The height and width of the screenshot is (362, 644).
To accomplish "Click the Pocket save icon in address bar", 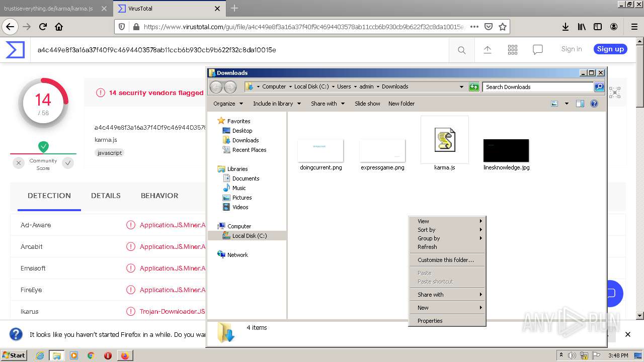I will (x=488, y=27).
